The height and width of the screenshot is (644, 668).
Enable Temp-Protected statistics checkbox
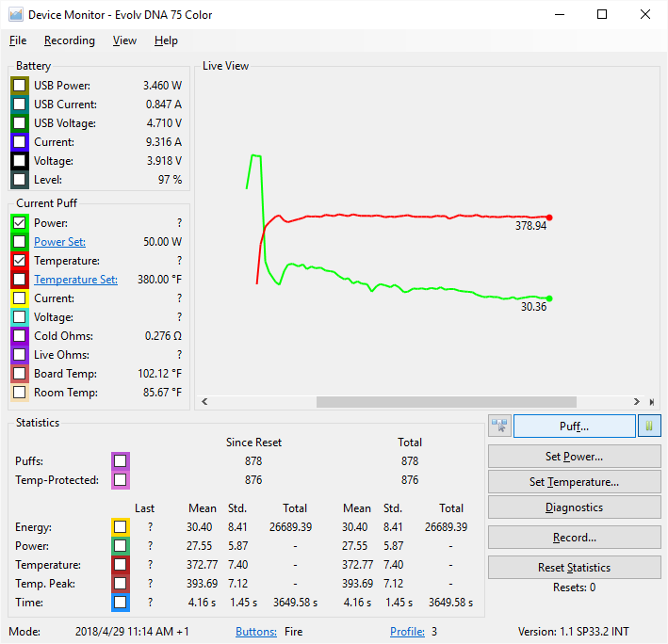[x=121, y=480]
